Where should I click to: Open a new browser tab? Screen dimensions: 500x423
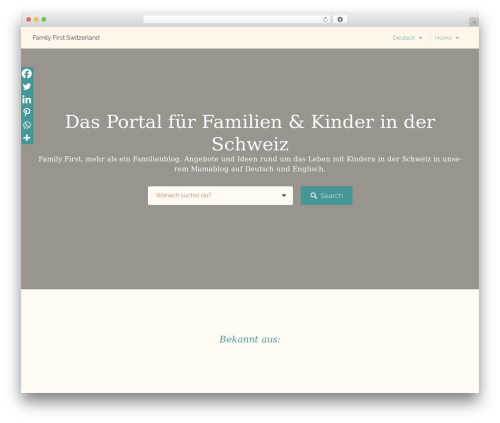point(474,22)
